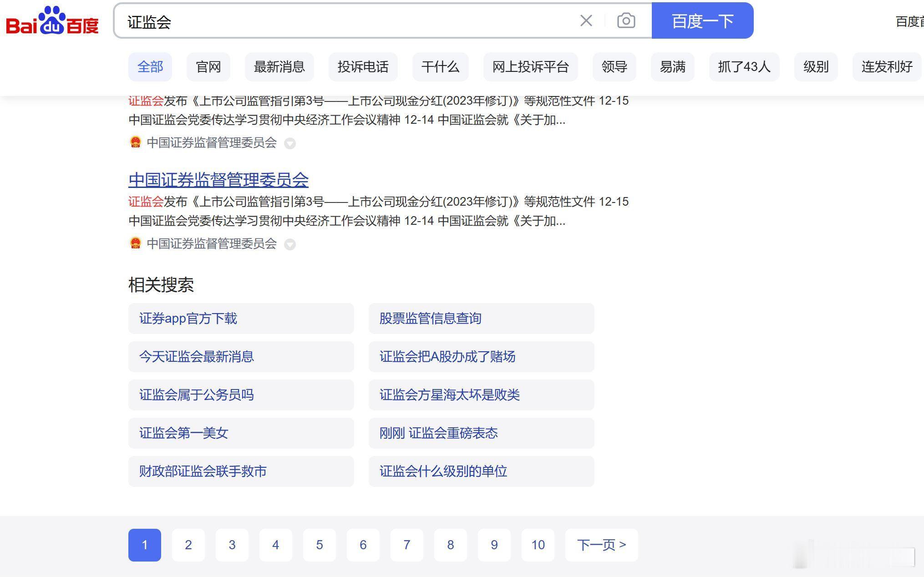Go to results page 9
This screenshot has height=577, width=924.
(494, 545)
